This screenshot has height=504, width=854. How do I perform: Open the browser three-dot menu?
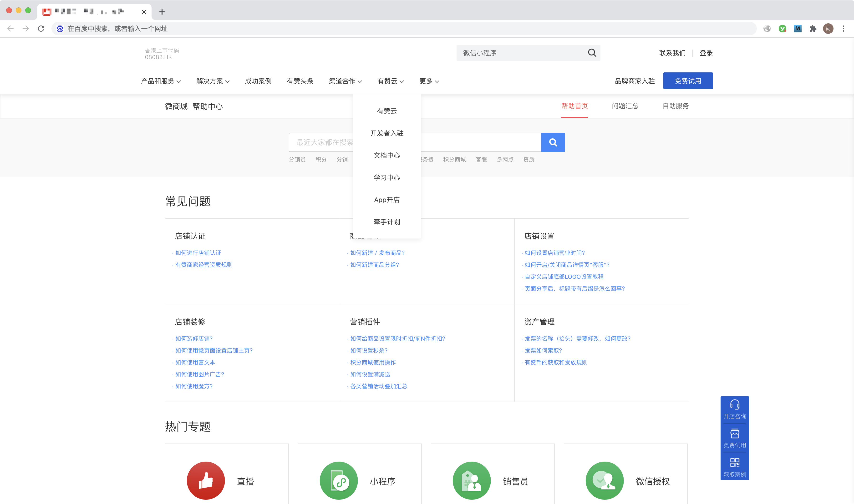tap(844, 29)
